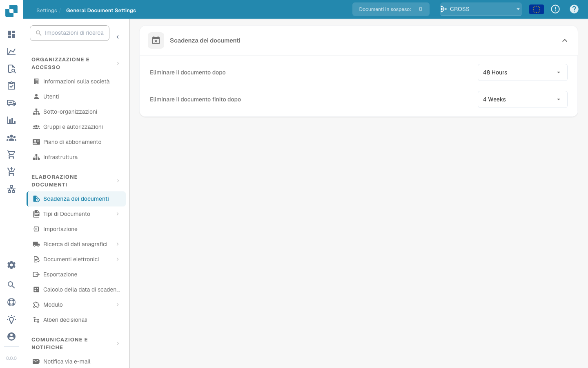Screen dimensions: 588x368
Task: Open Gruppi e autorizzazioni settings
Action: (x=76, y=127)
